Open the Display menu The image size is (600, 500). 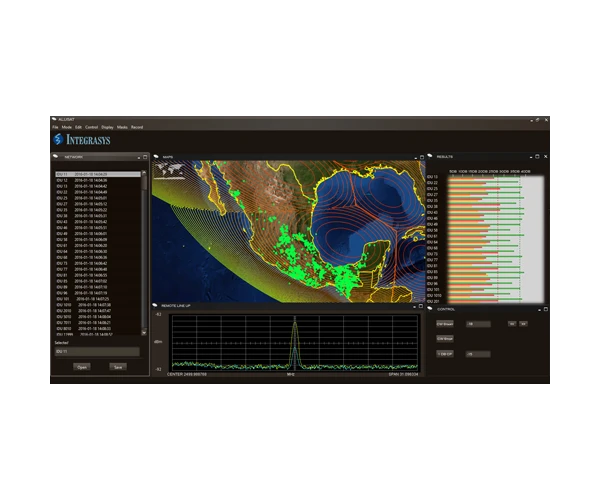click(107, 127)
